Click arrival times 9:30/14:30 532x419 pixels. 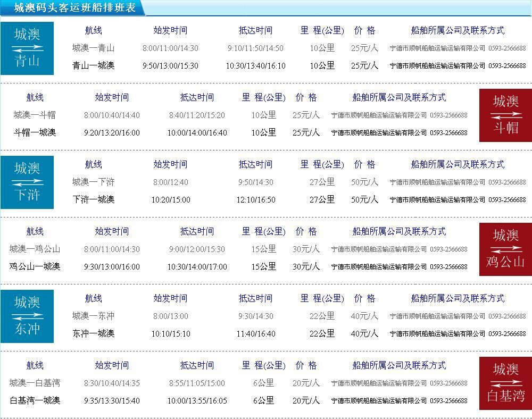255,316
